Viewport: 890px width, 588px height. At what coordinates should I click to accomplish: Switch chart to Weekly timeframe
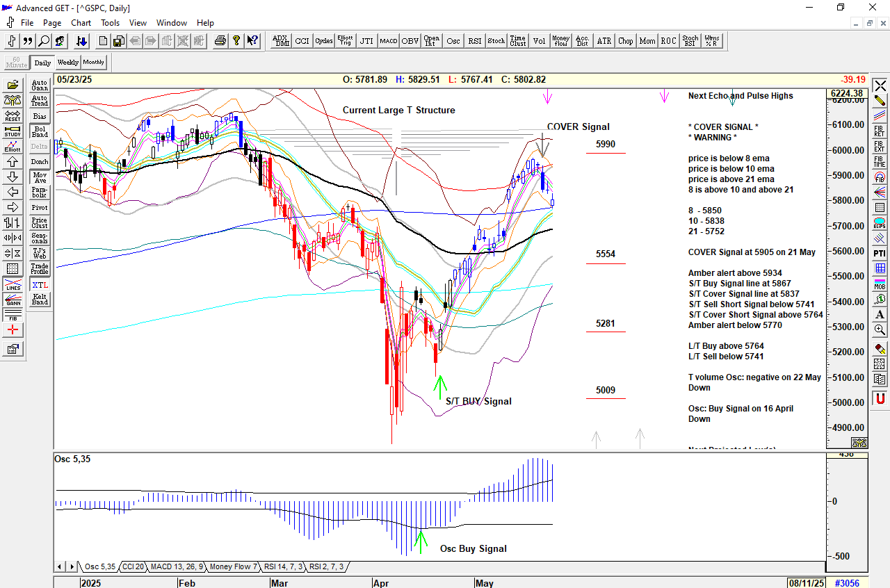pos(67,63)
